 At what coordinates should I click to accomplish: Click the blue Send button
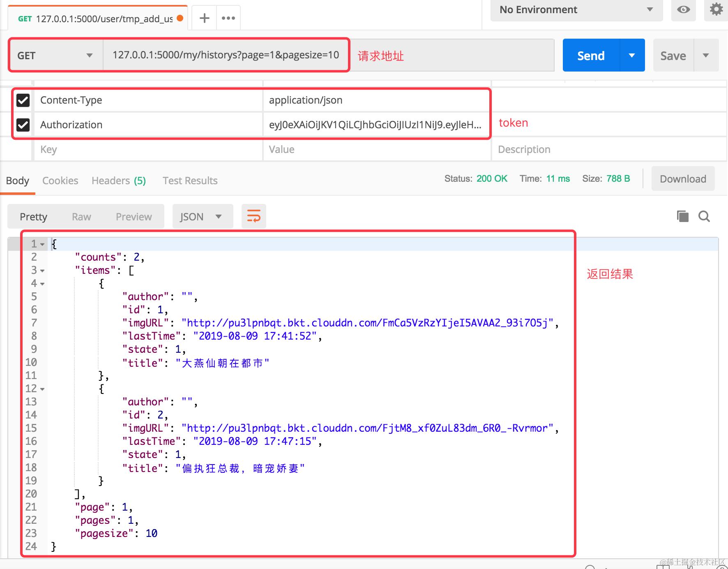[x=591, y=56]
